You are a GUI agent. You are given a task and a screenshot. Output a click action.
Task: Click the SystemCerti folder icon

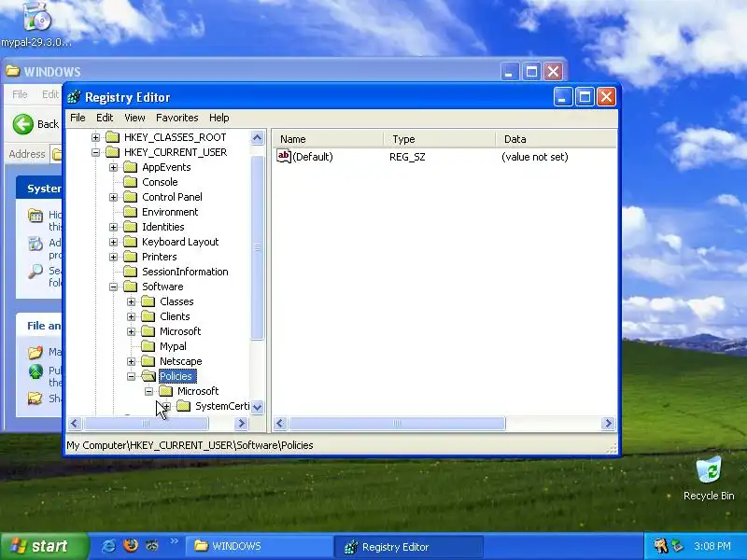(183, 406)
